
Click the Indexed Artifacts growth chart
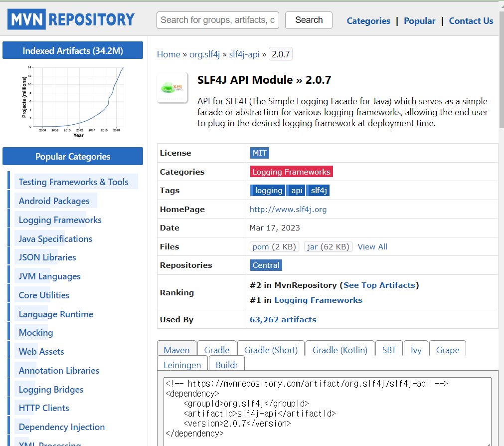point(73,102)
